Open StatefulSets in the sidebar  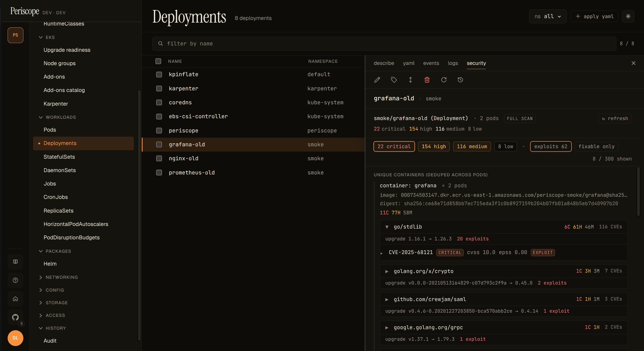click(x=83, y=157)
